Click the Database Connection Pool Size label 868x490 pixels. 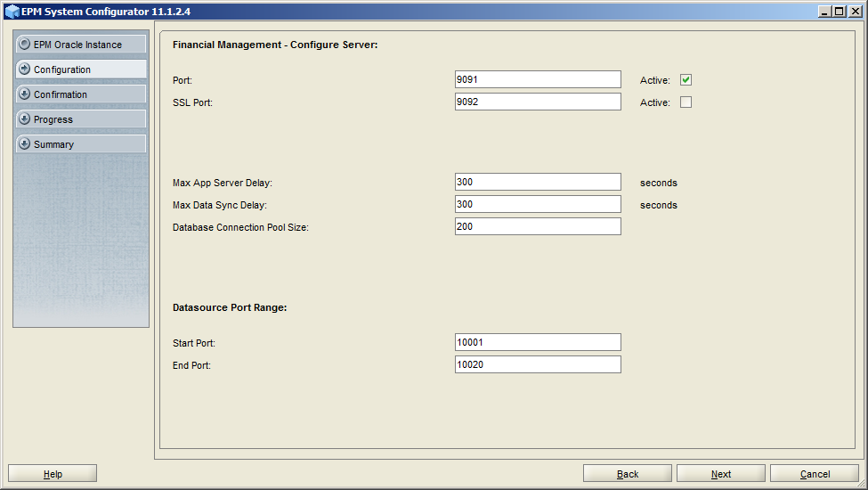click(240, 227)
